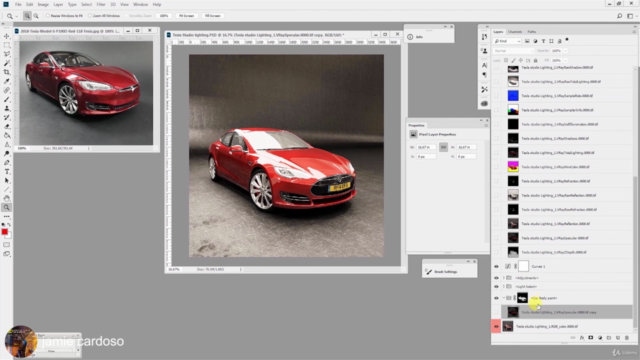Toggle Resize Windows to Fit checkbox
The width and height of the screenshot is (640, 360).
47,16
